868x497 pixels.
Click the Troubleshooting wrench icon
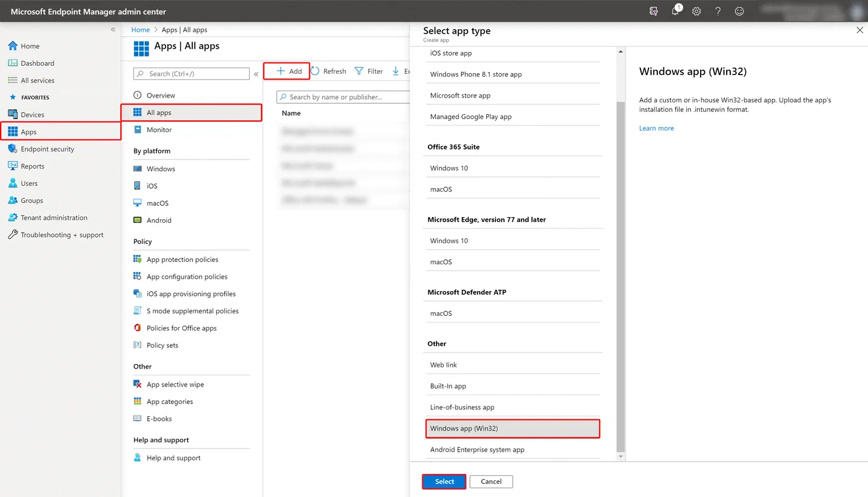[12, 235]
